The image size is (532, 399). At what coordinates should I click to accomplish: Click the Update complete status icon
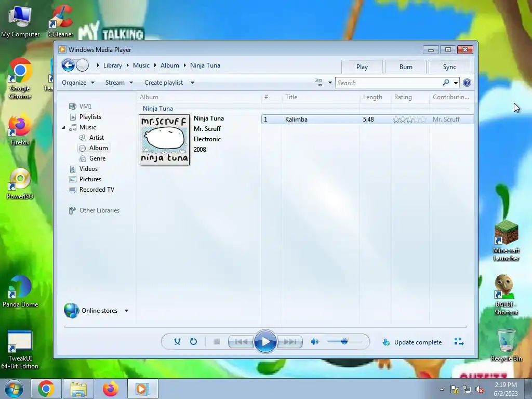(386, 342)
